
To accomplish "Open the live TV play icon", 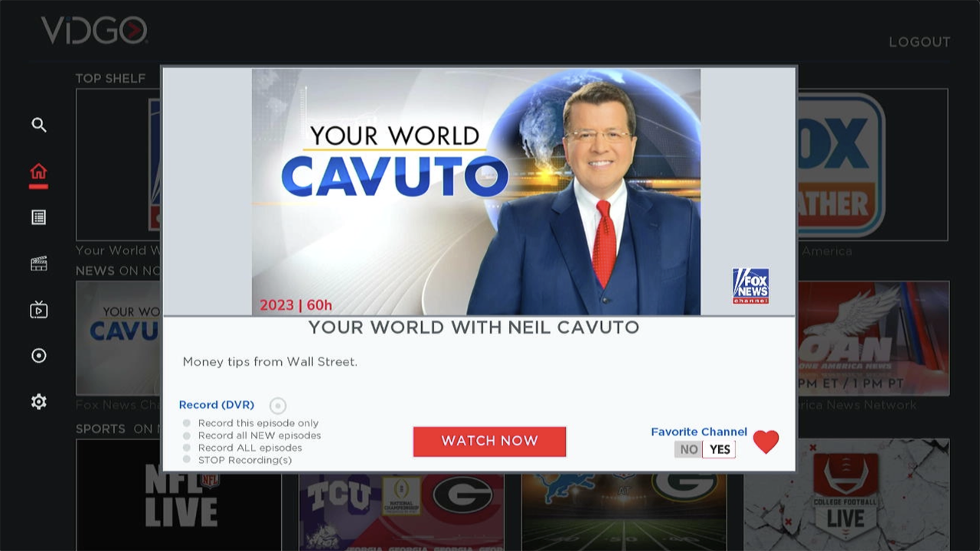I will [x=38, y=310].
